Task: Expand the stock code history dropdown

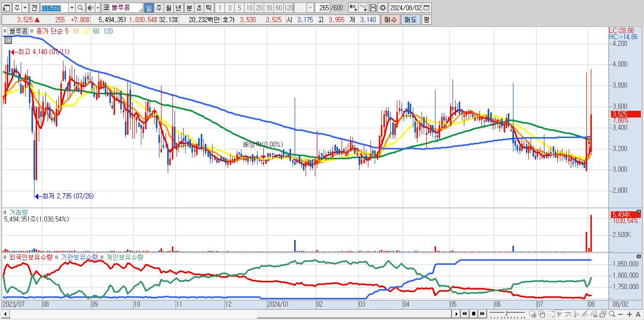Action: [x=72, y=8]
